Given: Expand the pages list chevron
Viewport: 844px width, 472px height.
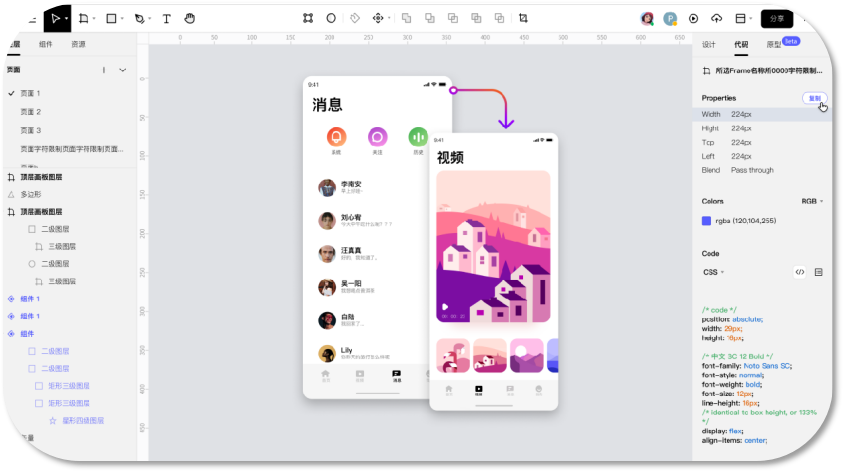Looking at the screenshot, I should (123, 70).
